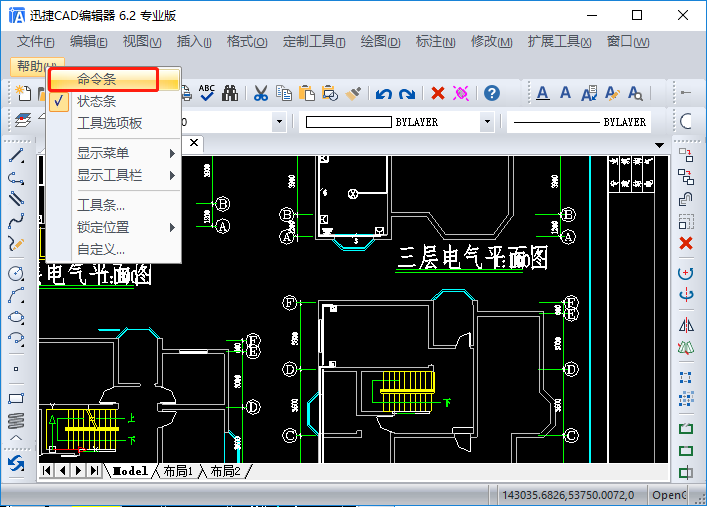Expand the 锁定位置 submenu
Viewport: 707px width, 507px height.
pos(115,227)
